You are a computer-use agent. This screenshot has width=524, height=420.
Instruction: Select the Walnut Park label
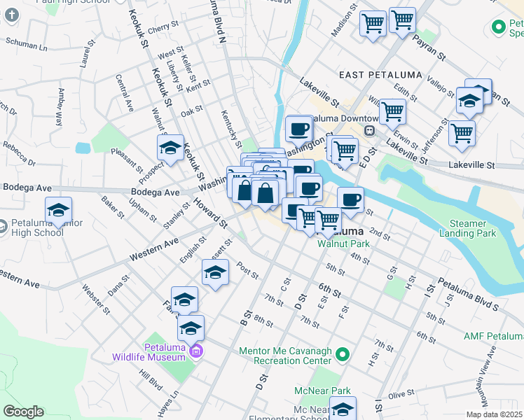point(343,244)
